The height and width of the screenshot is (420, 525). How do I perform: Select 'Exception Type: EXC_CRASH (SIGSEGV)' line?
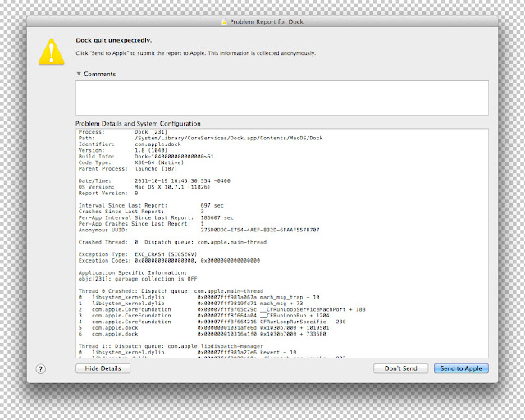[138, 254]
